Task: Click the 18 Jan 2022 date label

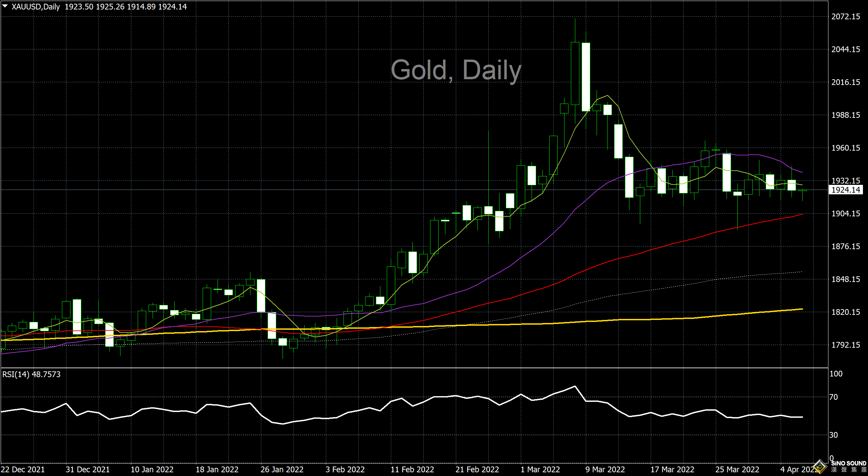Action: (x=217, y=470)
